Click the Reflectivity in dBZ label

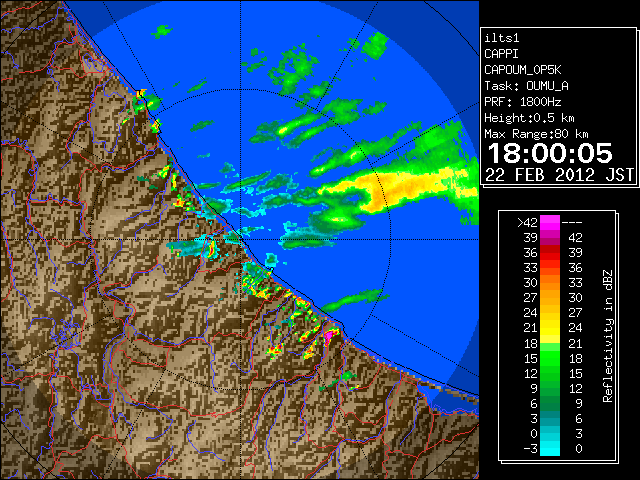pyautogui.click(x=607, y=336)
